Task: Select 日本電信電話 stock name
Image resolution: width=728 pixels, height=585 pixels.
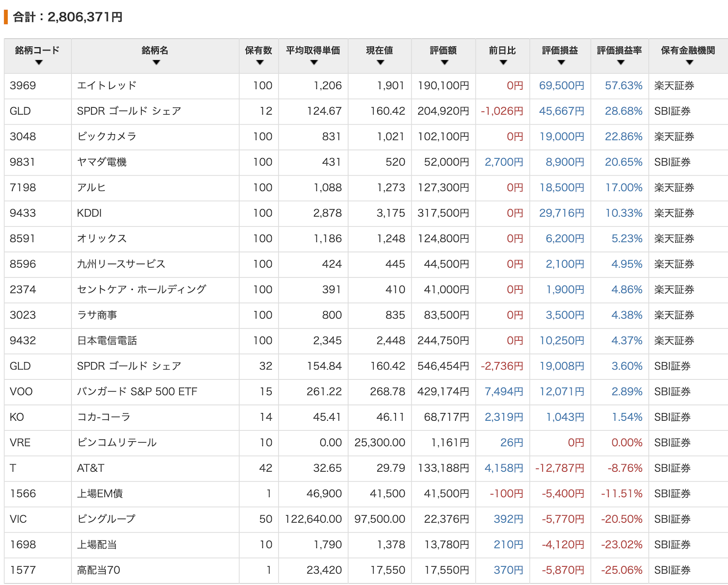Action: tap(107, 340)
